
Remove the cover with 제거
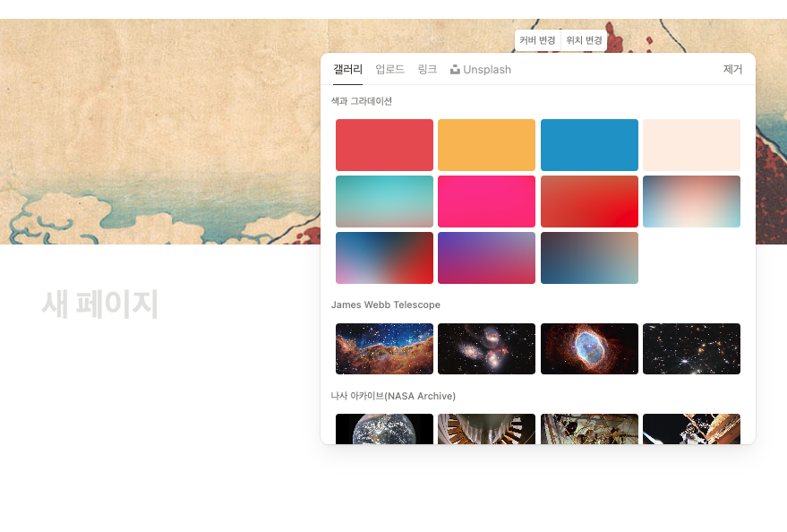click(732, 69)
